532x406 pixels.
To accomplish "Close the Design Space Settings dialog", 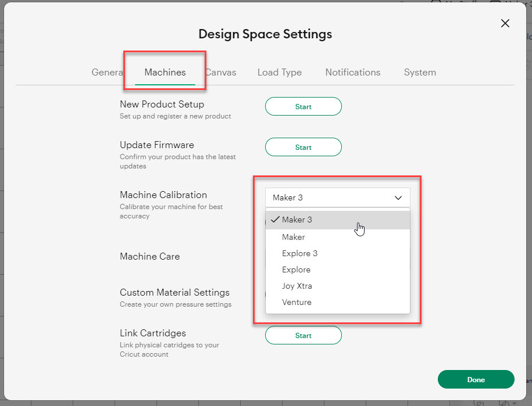I will 505,23.
